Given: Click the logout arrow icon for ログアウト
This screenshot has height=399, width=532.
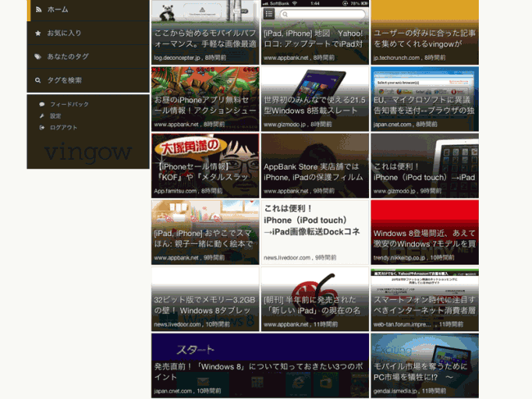Looking at the screenshot, I should pos(42,128).
